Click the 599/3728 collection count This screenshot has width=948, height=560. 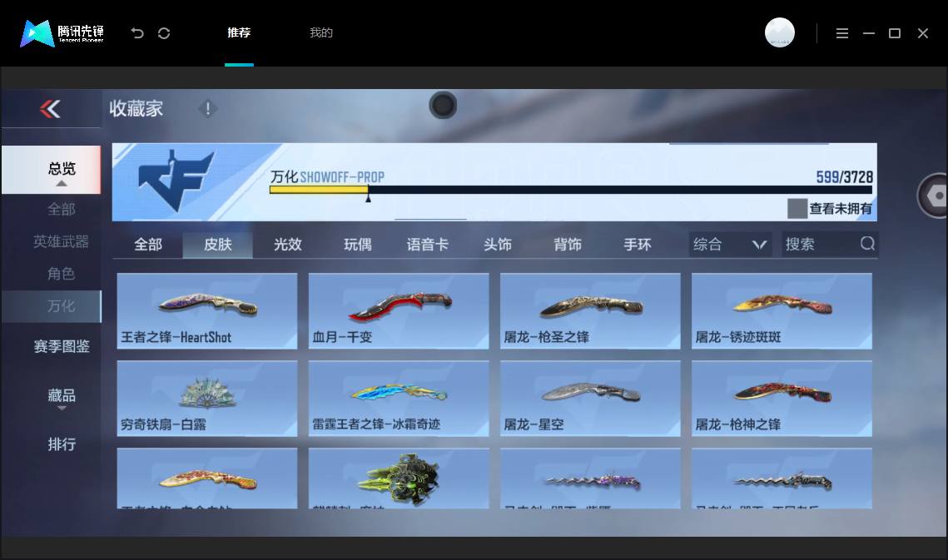tap(844, 177)
